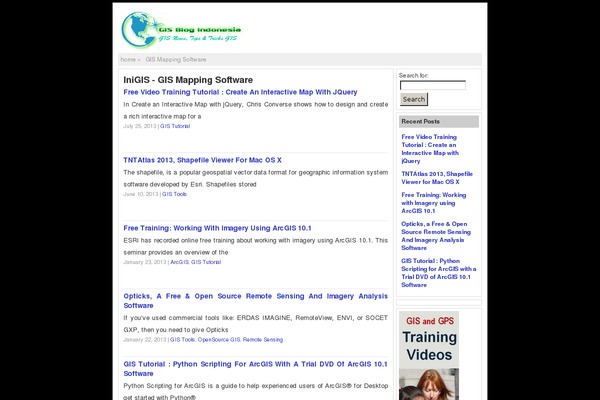Click the July 25, 2013 post date
This screenshot has height=400, width=600.
140,126
